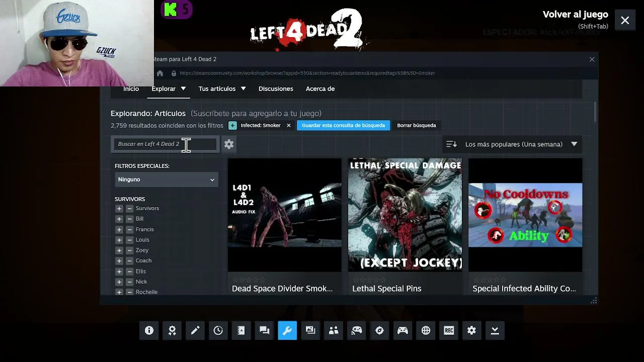Open the Acerca de tab

320,89
